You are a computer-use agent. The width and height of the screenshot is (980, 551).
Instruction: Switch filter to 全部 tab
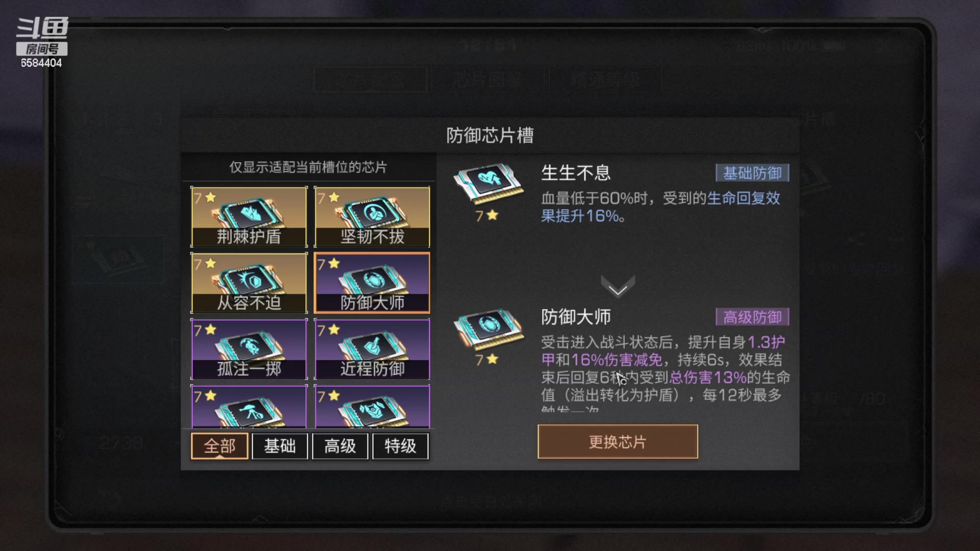tap(219, 446)
